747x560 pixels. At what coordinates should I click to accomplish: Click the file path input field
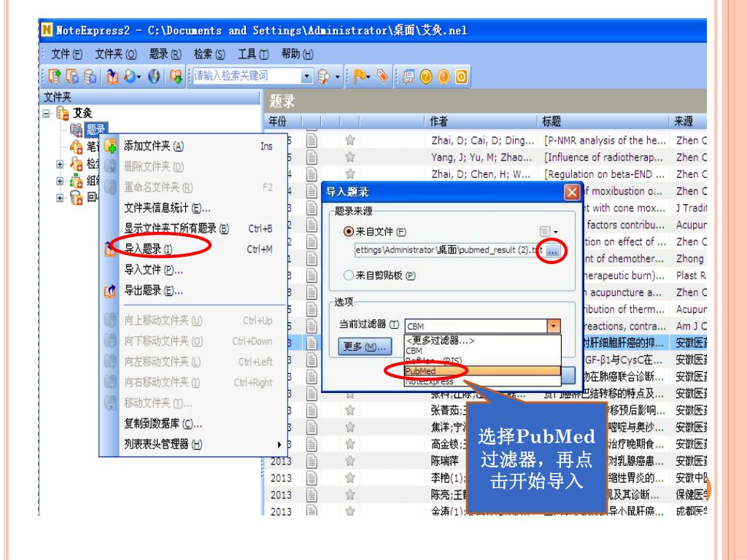click(x=449, y=251)
